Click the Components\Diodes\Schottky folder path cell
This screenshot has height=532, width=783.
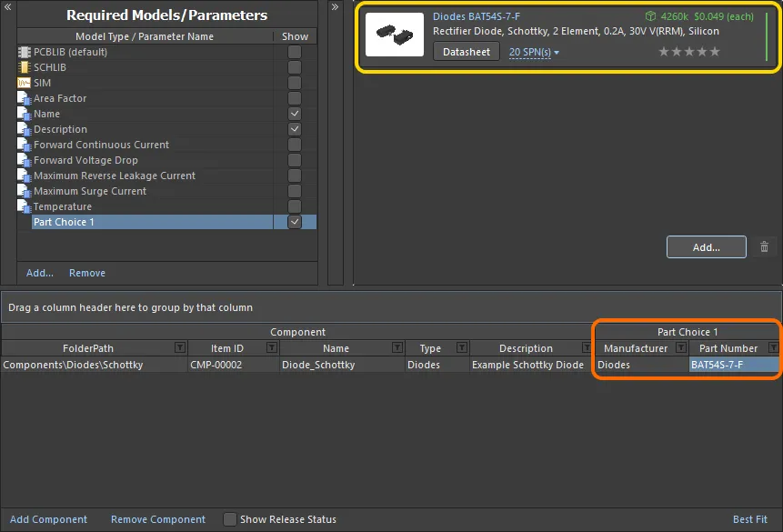coord(94,365)
